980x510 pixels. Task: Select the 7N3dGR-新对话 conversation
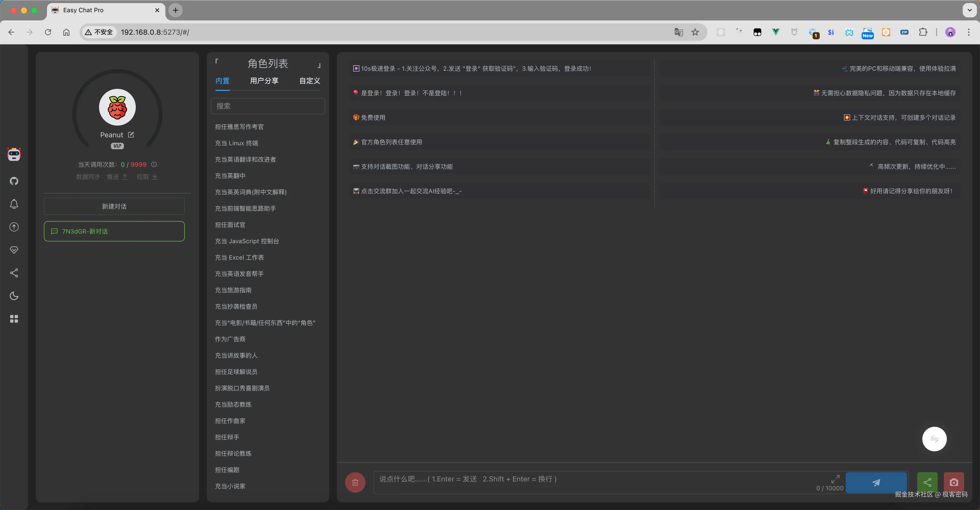(114, 231)
